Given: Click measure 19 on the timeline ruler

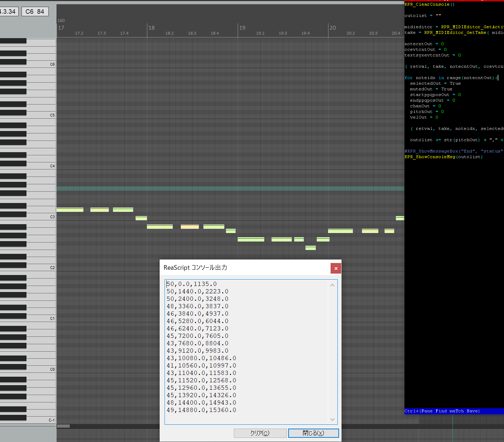Looking at the screenshot, I should pyautogui.click(x=242, y=28).
